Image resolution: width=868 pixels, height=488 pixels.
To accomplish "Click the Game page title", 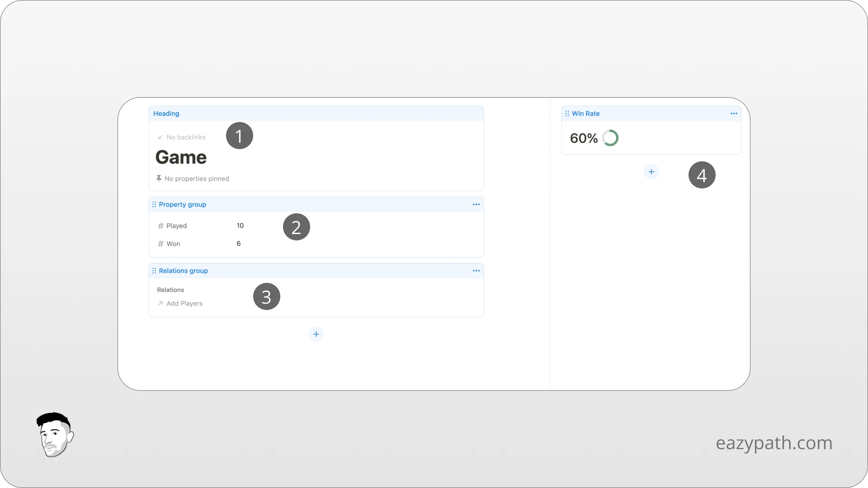I will (181, 157).
